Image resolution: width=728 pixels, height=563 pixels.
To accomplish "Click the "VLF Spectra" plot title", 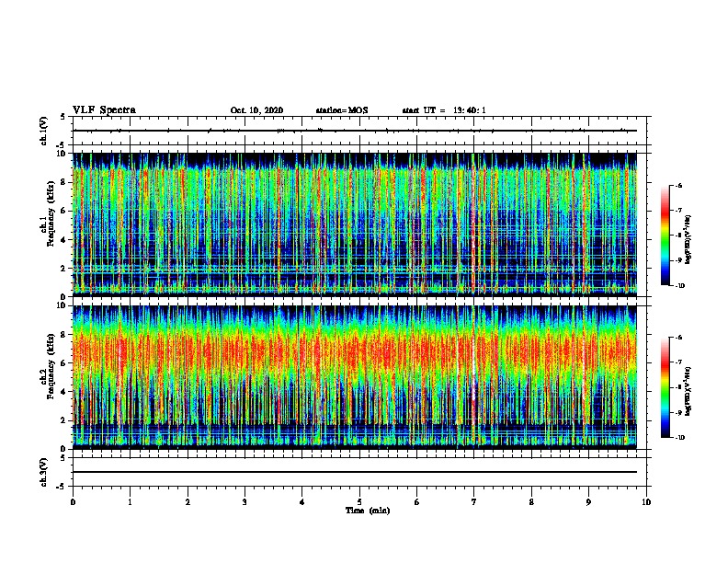I will (x=104, y=110).
